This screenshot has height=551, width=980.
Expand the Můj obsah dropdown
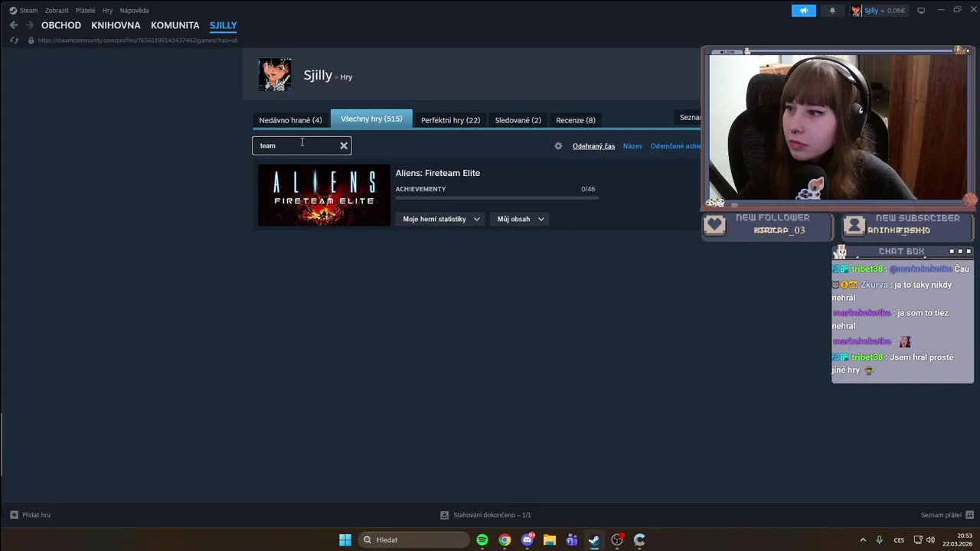(521, 219)
